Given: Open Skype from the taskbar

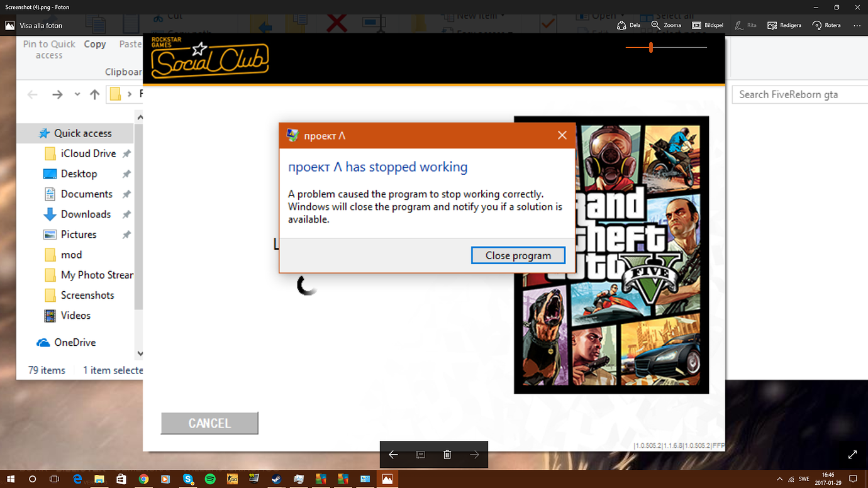Looking at the screenshot, I should click(x=188, y=479).
